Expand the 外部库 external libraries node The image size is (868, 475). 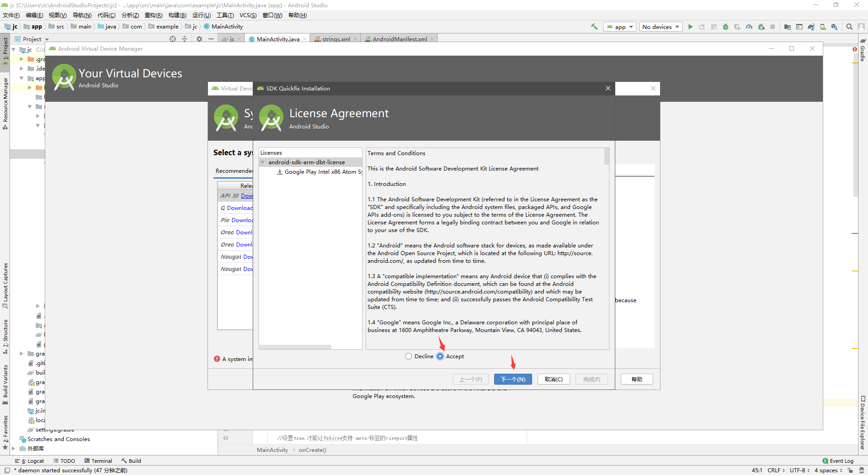14,448
